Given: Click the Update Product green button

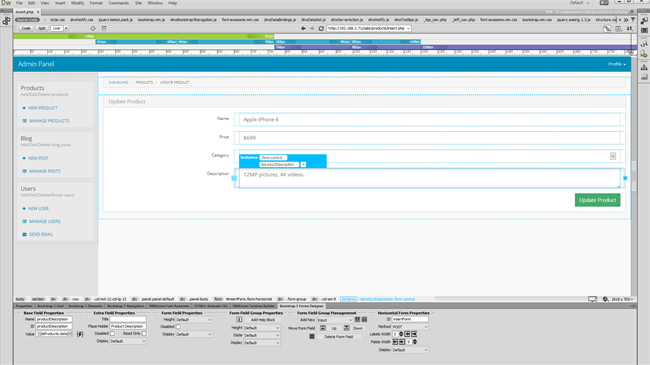Looking at the screenshot, I should pyautogui.click(x=597, y=200).
